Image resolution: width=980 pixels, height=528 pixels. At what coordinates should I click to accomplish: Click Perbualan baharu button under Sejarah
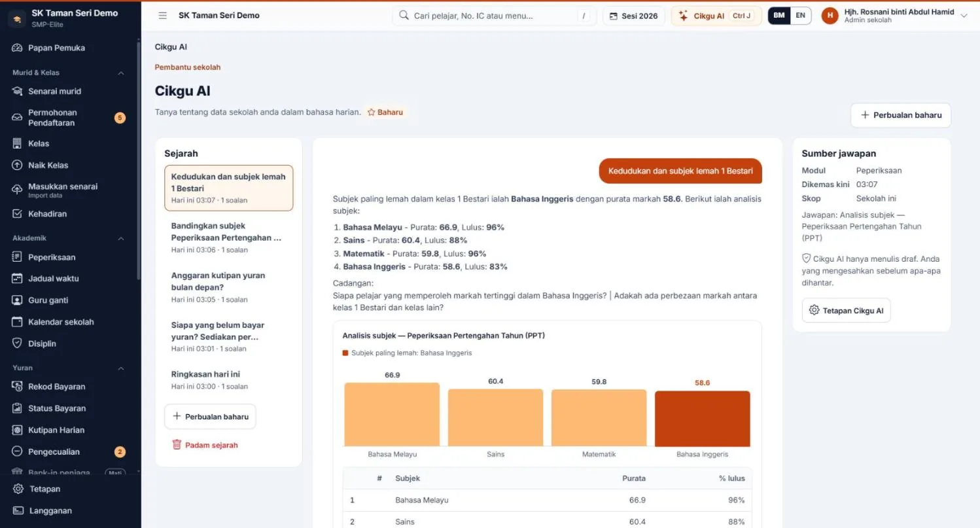pyautogui.click(x=210, y=417)
